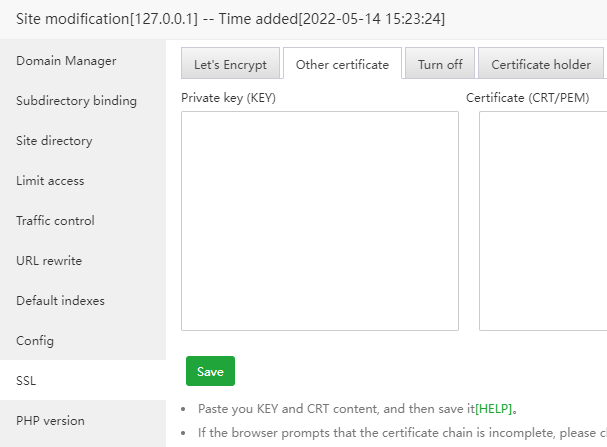This screenshot has height=447, width=607.
Task: Focus the Private key text area
Action: point(319,220)
